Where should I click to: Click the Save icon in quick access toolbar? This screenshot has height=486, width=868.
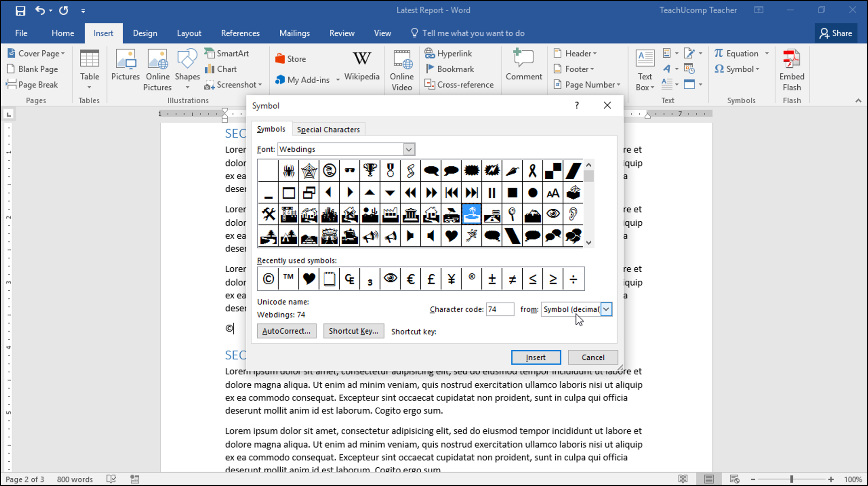point(20,10)
